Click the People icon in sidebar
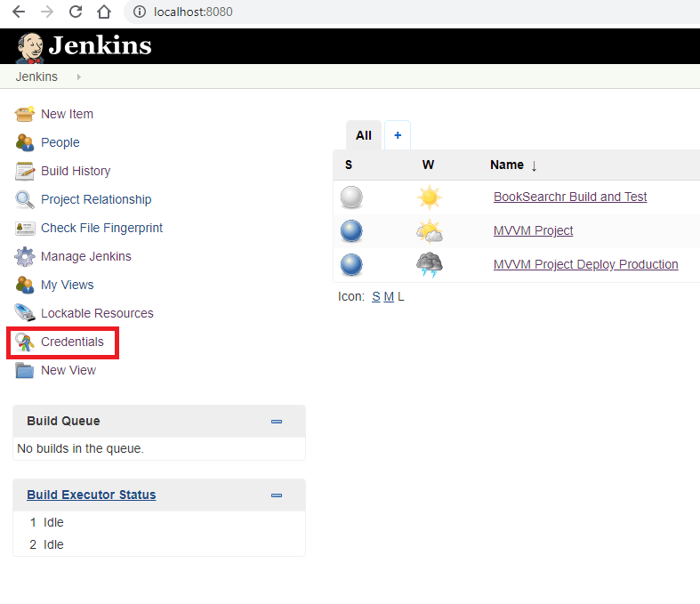700x604 pixels. (x=25, y=143)
